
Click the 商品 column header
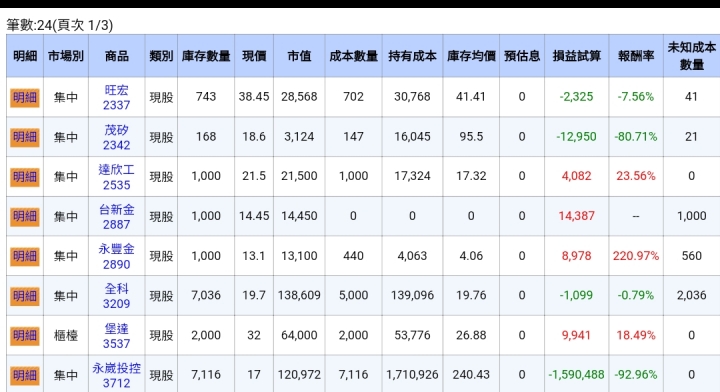[117, 56]
